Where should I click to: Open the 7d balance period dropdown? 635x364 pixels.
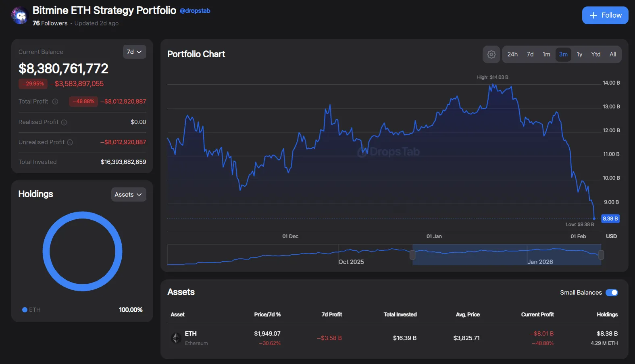[x=134, y=52]
